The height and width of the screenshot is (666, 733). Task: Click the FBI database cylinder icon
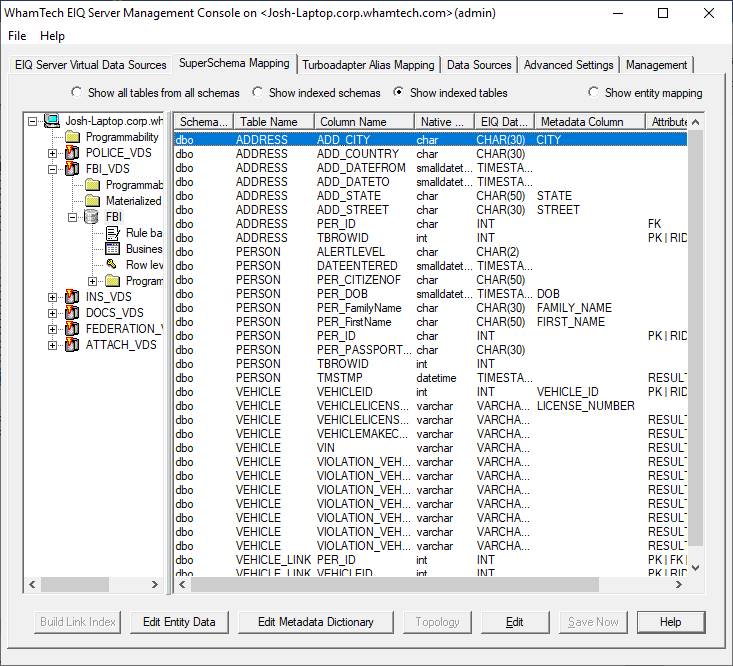click(x=92, y=217)
